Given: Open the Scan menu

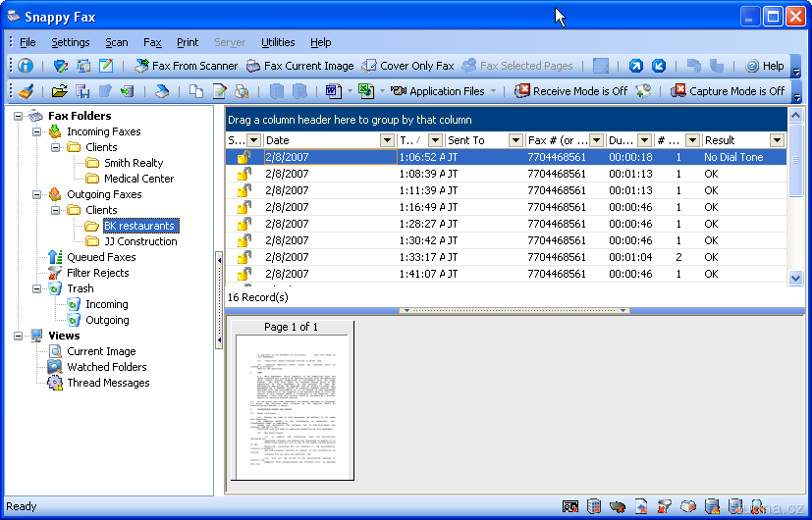Looking at the screenshot, I should [x=117, y=42].
